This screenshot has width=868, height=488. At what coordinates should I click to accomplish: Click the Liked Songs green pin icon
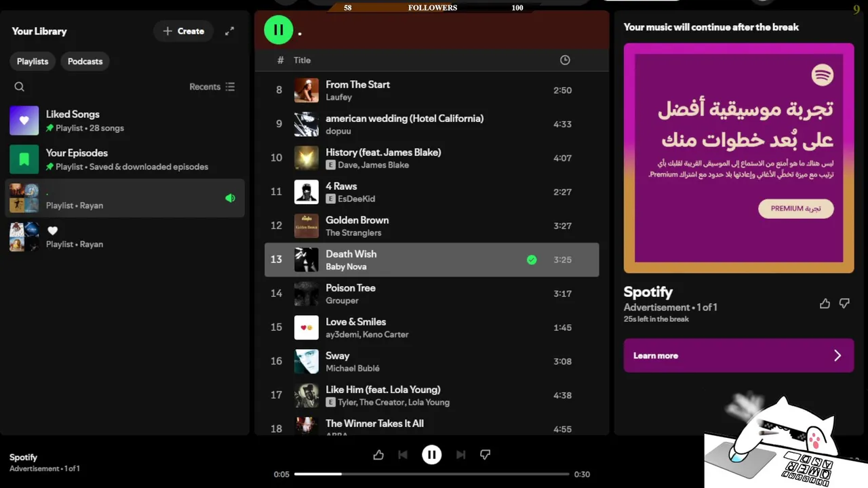click(50, 128)
